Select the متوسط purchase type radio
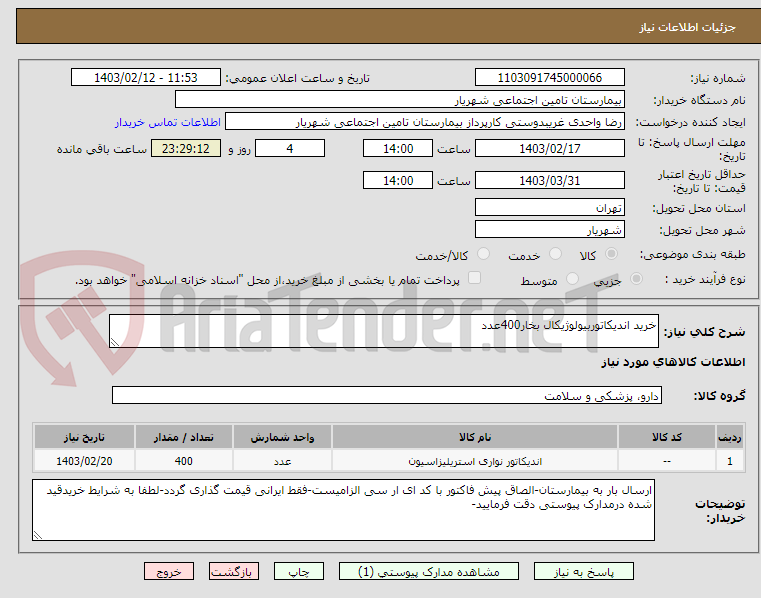Image resolution: width=761 pixels, height=598 pixels. click(573, 279)
